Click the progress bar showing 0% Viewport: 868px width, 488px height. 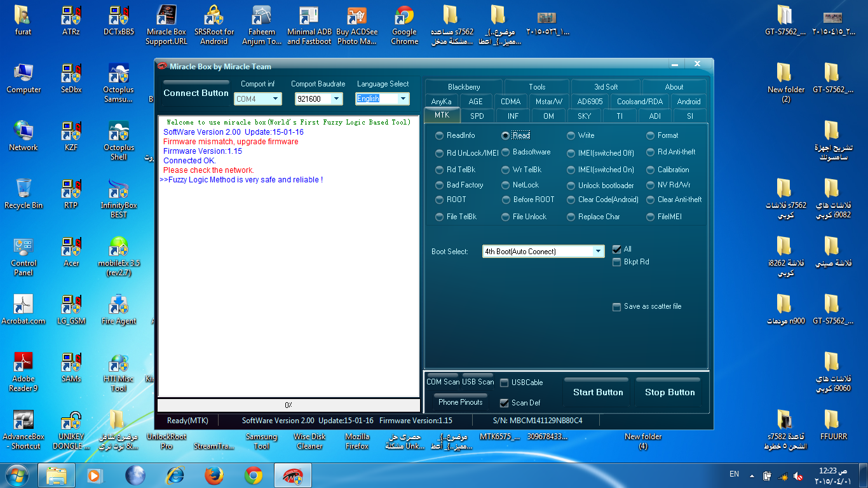[288, 405]
